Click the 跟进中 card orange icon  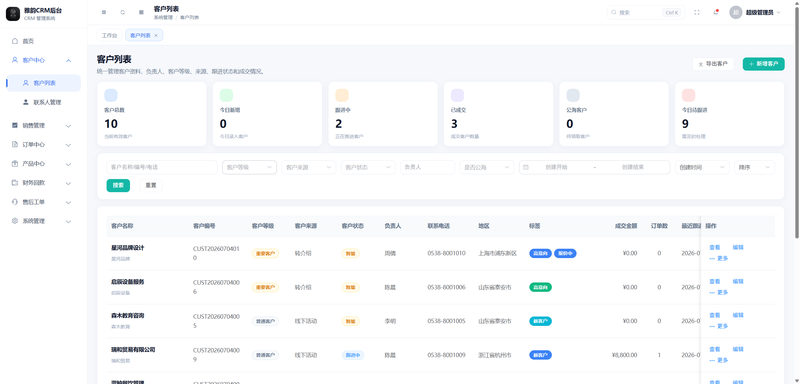click(x=342, y=95)
